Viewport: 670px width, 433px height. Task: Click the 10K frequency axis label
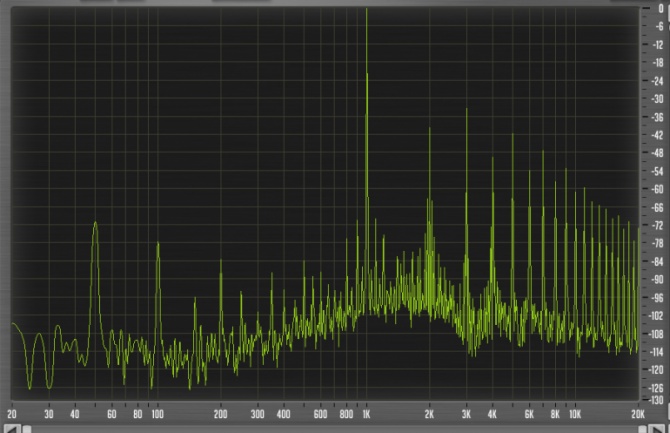click(x=574, y=412)
